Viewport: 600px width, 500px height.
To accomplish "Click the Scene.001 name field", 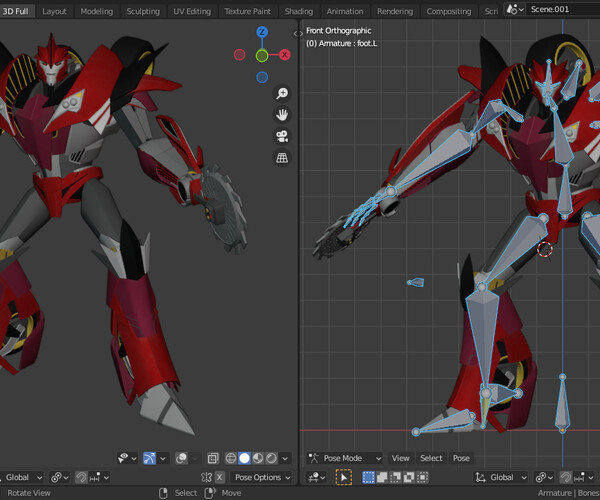I will (x=562, y=9).
